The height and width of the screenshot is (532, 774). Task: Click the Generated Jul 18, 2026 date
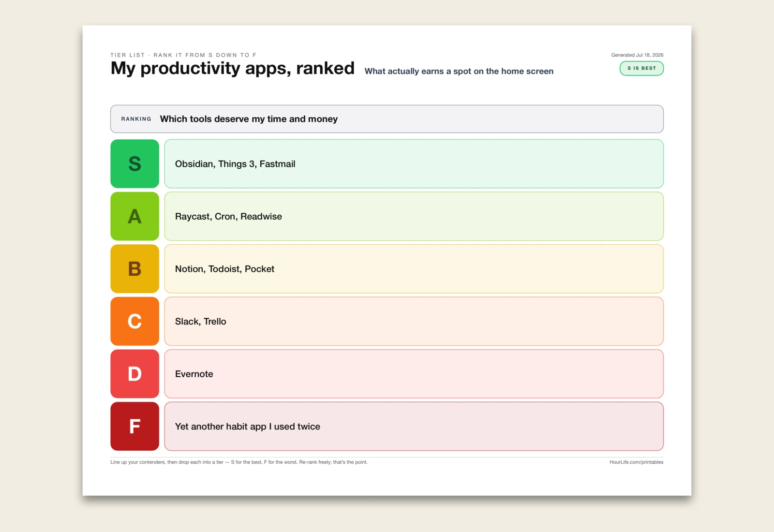(x=637, y=55)
